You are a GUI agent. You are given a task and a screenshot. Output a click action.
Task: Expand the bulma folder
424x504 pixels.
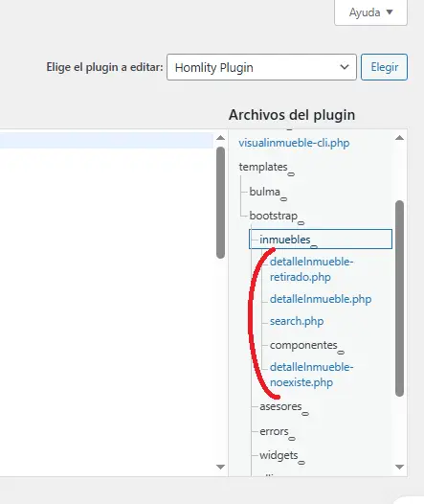pos(268,192)
